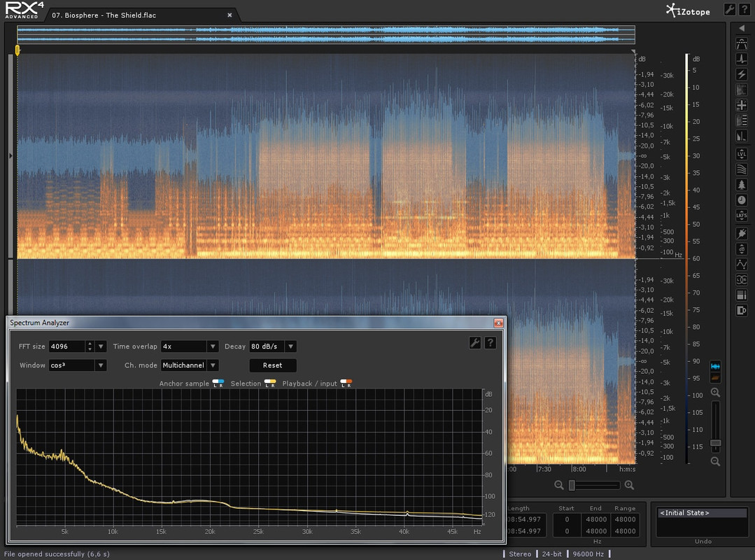Click vertical zoom slider handle
Image resolution: width=755 pixels, height=560 pixels.
716,442
